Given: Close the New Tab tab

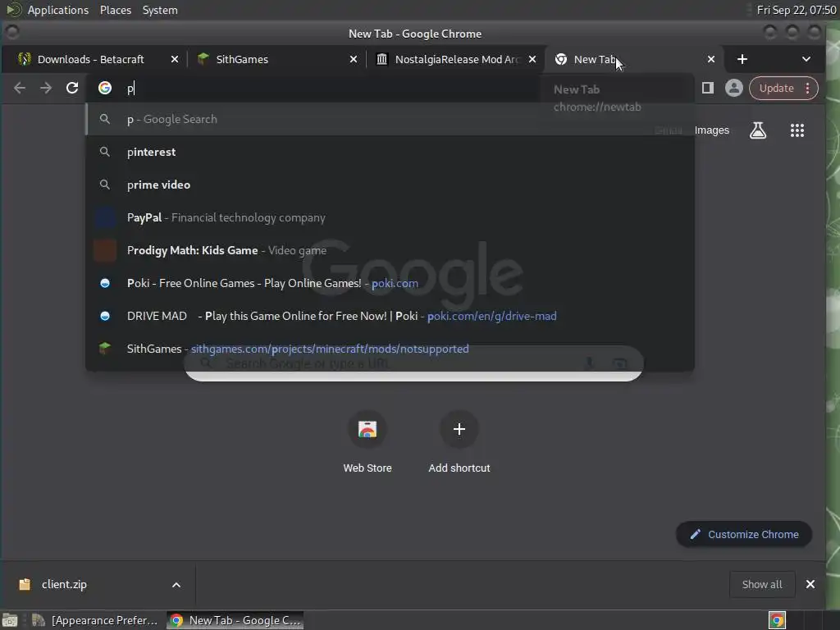Looking at the screenshot, I should [711, 59].
